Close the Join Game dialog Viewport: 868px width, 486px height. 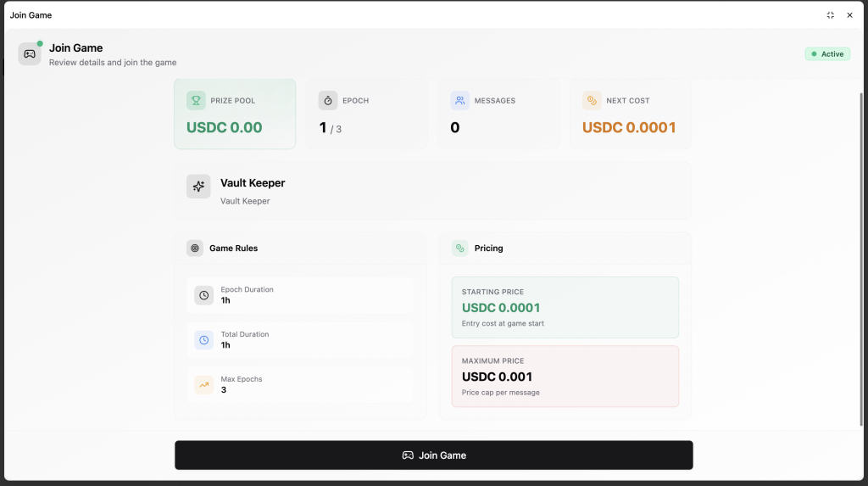click(x=850, y=15)
